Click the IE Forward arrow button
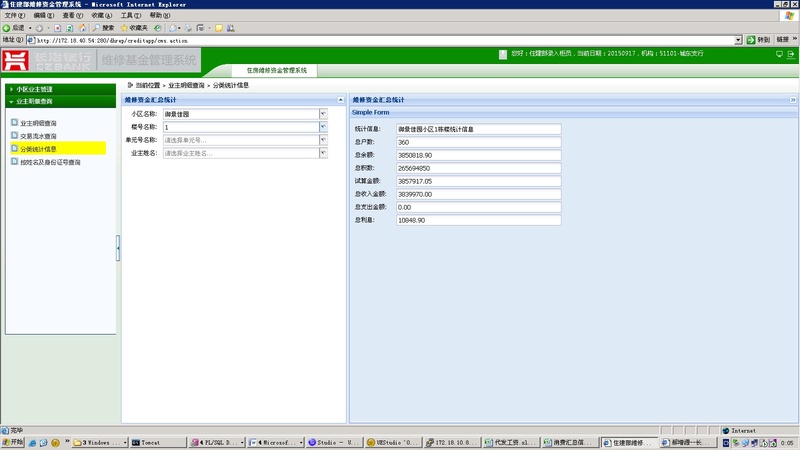This screenshot has width=800, height=450. tap(39, 28)
